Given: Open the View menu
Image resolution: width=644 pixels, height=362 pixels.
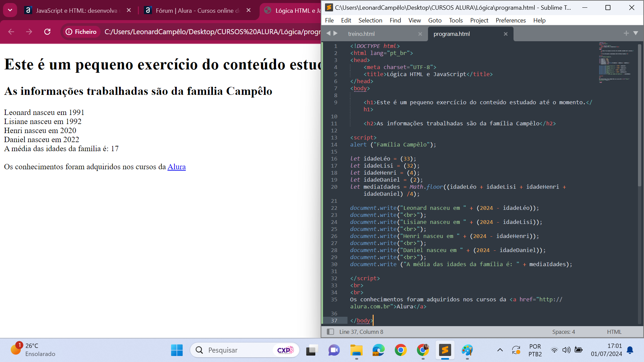Looking at the screenshot, I should (414, 20).
